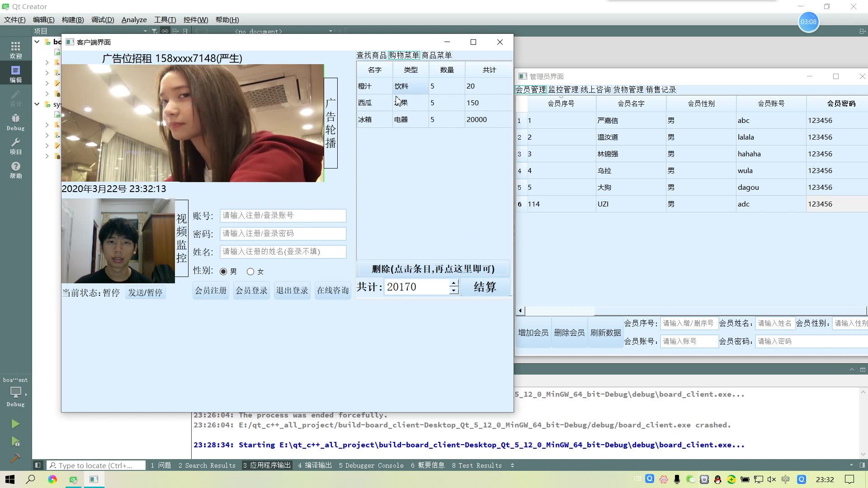Collapse the first project tree root

coord(37,42)
